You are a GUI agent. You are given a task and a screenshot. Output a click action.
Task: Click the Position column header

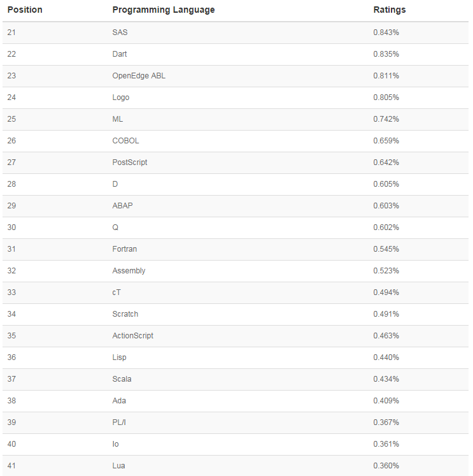[x=25, y=10]
